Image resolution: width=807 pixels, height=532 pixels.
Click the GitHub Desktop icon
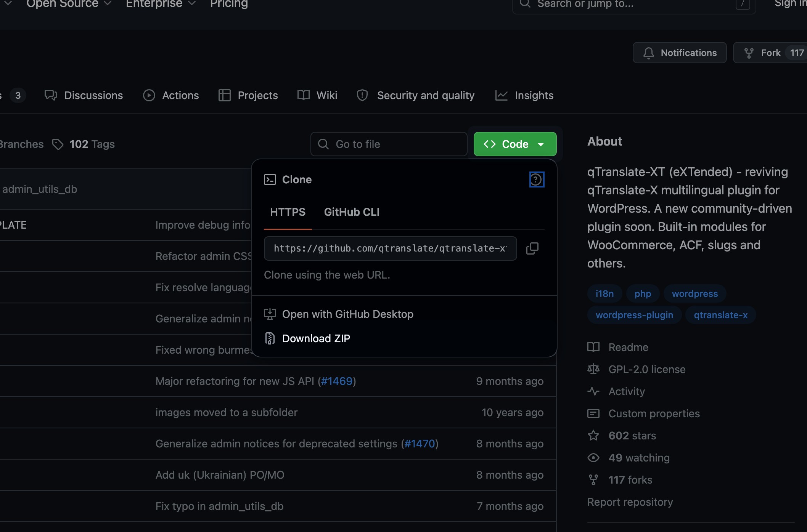(x=270, y=314)
